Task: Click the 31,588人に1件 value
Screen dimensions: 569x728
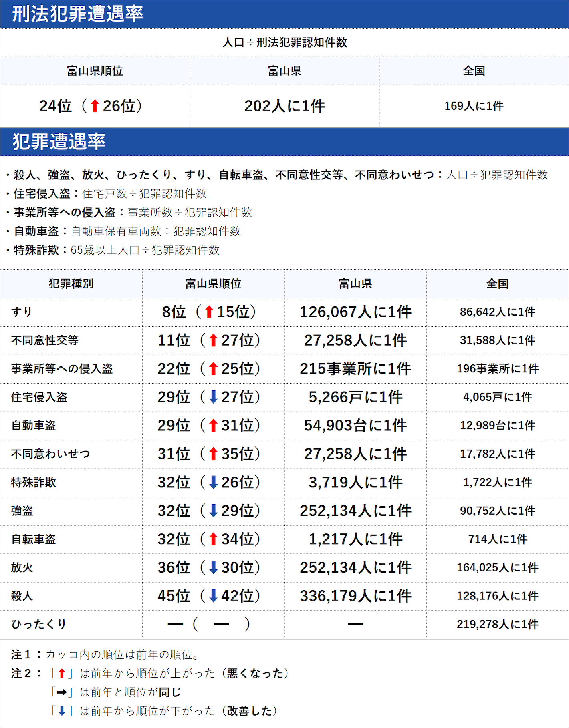Action: coord(497,340)
